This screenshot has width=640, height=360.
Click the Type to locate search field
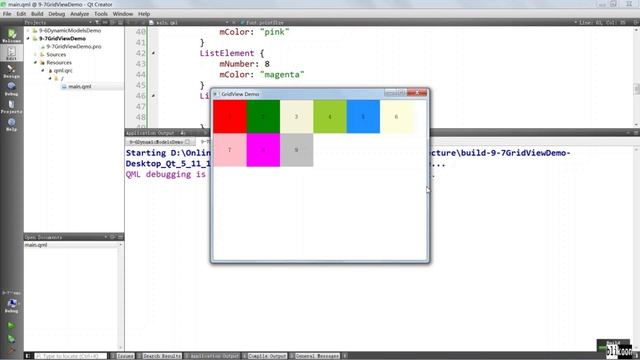[x=70, y=356]
